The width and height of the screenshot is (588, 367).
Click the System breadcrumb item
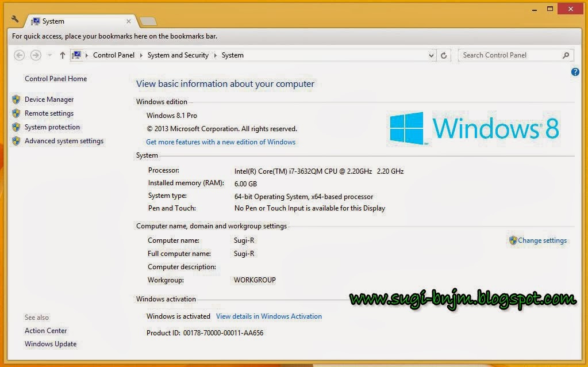tap(233, 55)
